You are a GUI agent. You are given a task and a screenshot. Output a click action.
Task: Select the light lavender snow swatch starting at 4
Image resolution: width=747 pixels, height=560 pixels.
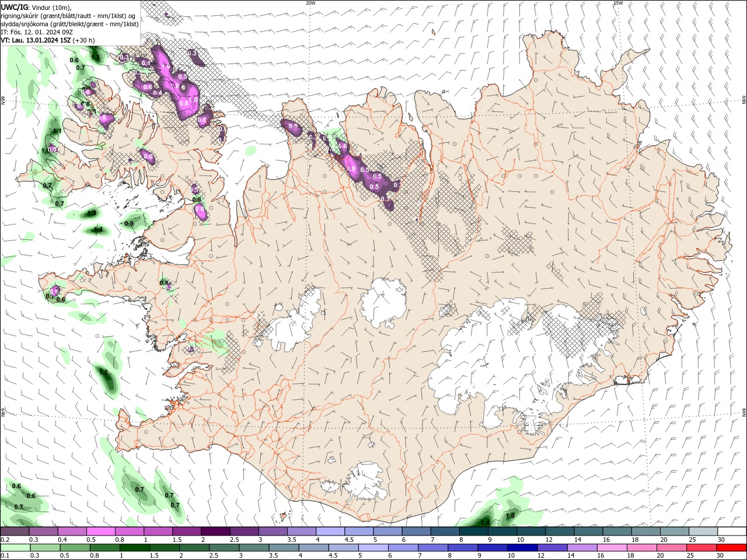click(x=330, y=531)
